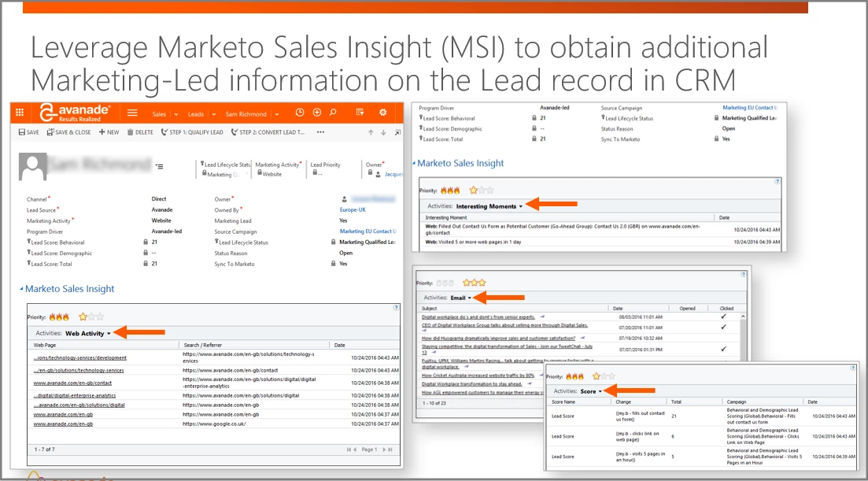Viewport: 868px width, 481px height.
Task: Click the gold star in Interesting Moments panel
Action: coord(473,191)
